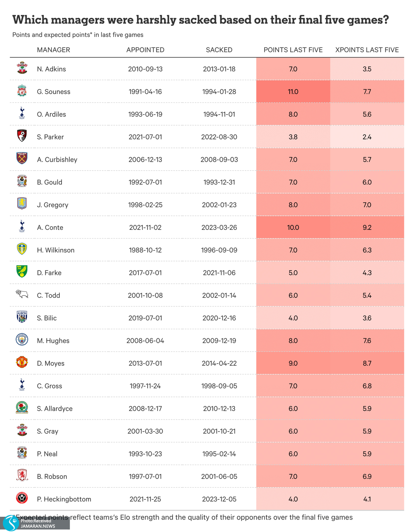Screen dimensions: 414x532
Task: Click G. Souness's 11.0 points cell
Action: (x=293, y=92)
